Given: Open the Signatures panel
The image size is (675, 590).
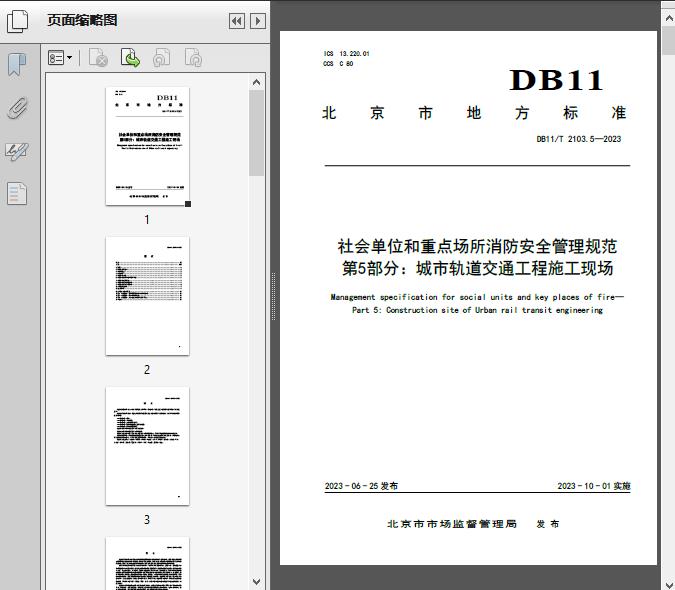Looking at the screenshot, I should coord(17,151).
